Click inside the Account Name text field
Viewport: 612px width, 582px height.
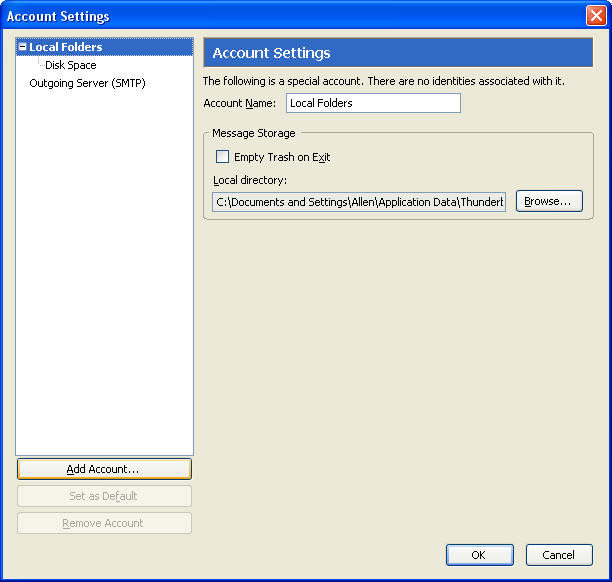click(373, 103)
